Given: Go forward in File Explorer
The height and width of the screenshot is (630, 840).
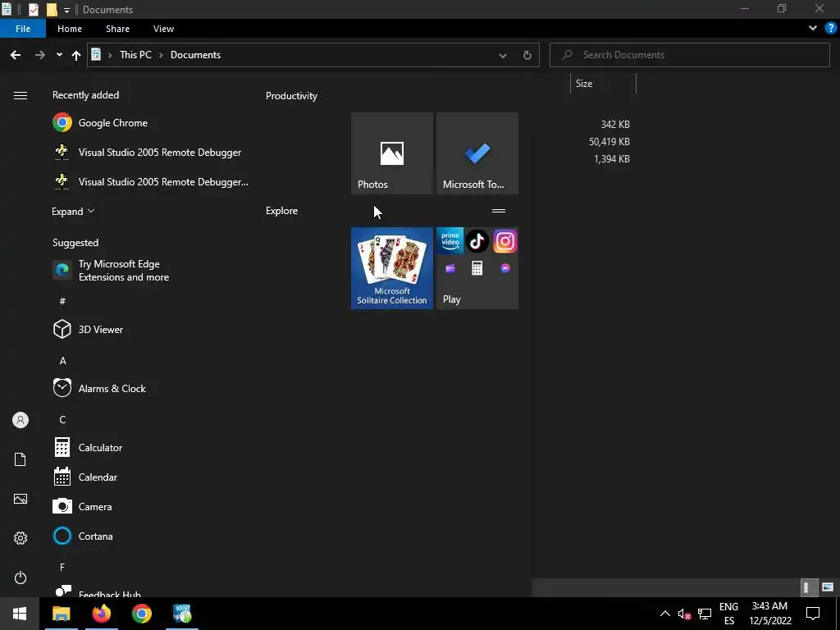Looking at the screenshot, I should pos(40,55).
